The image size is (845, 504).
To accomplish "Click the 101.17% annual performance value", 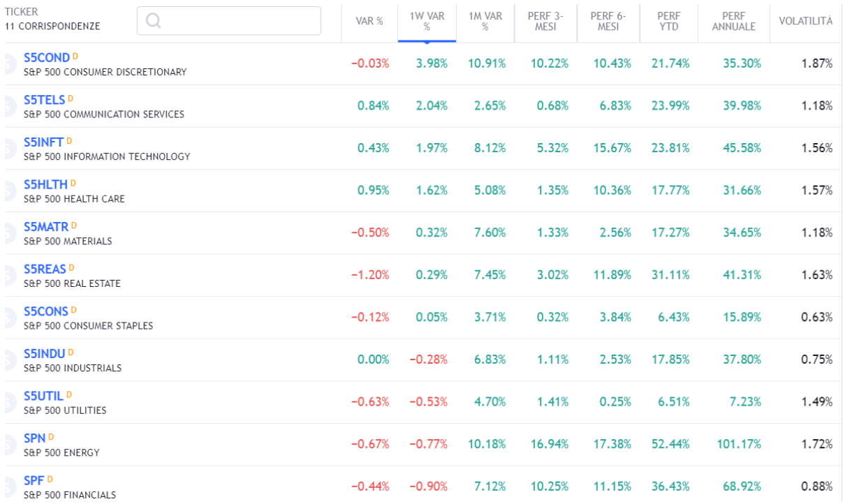I will point(739,444).
